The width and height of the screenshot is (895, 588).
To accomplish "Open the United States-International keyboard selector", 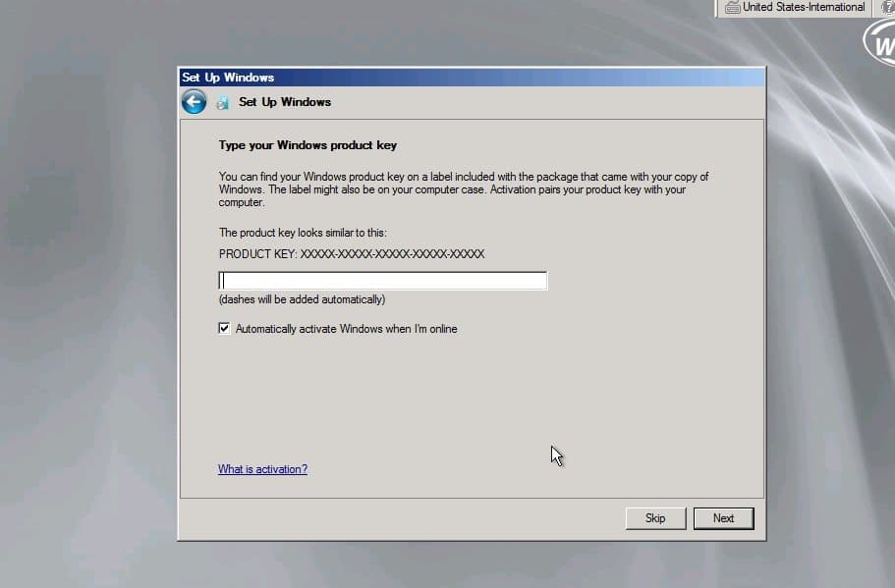I will [x=794, y=8].
